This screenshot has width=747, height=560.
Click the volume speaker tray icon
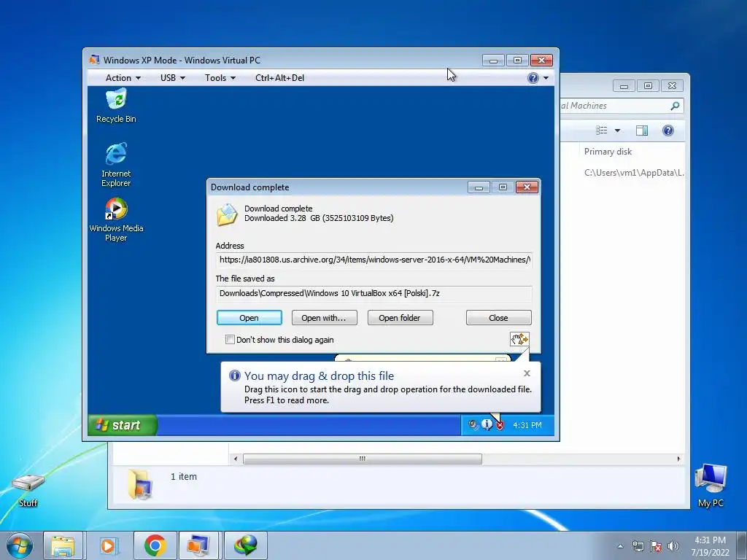[673, 546]
